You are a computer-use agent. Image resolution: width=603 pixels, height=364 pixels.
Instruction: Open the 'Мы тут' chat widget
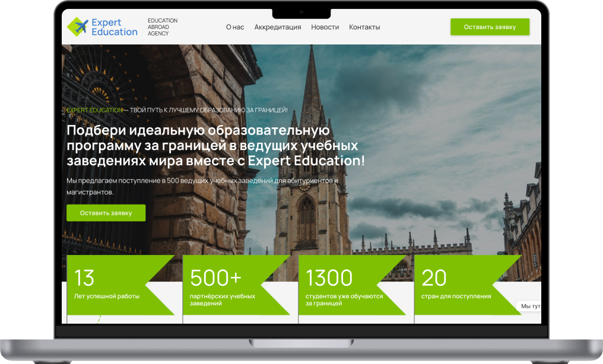(x=529, y=306)
